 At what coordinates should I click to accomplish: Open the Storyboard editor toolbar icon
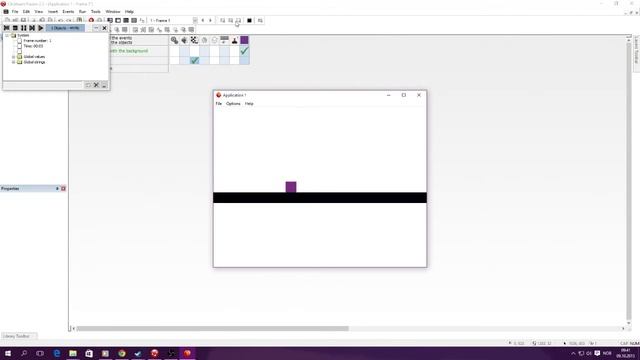point(110,20)
